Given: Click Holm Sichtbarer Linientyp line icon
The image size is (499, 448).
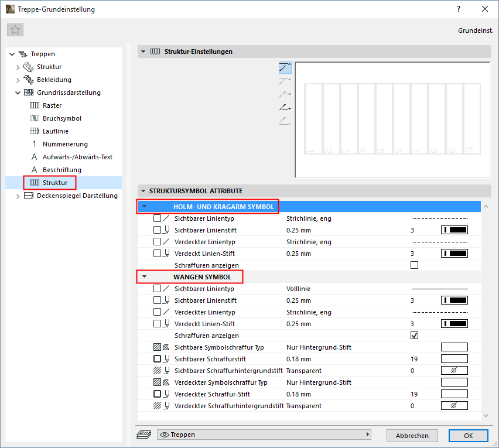Looking at the screenshot, I should click(x=166, y=218).
